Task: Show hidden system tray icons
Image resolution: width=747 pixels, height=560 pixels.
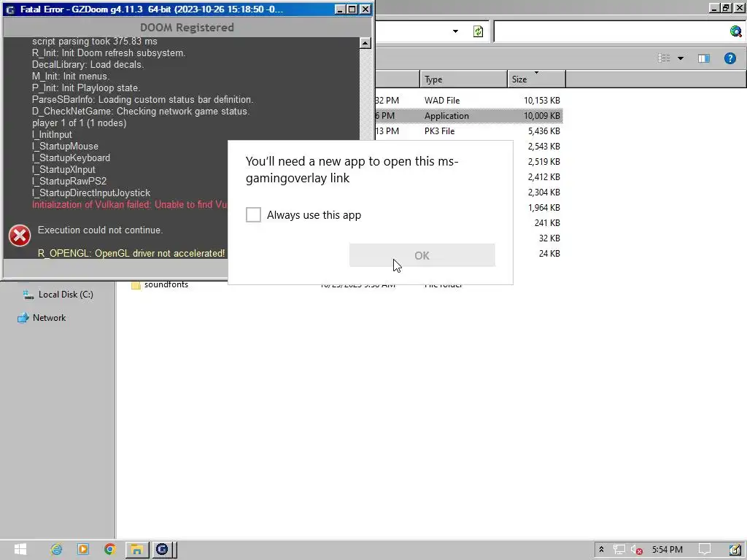Action: coord(601,550)
